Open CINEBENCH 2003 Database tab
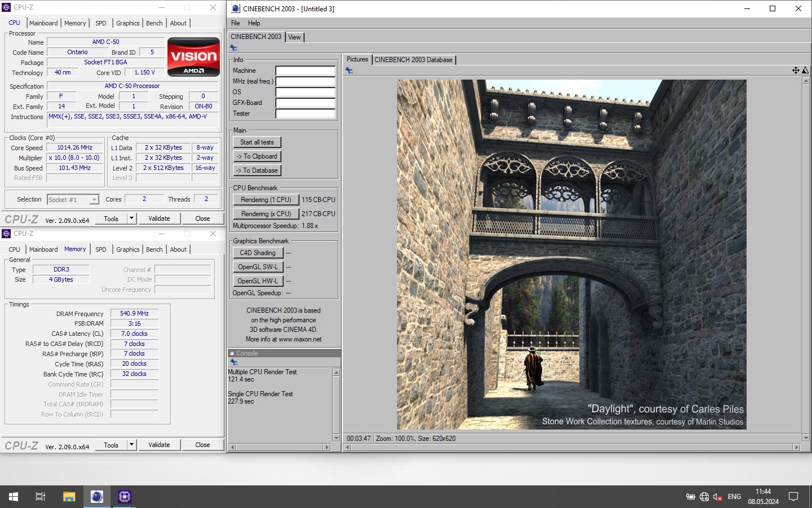This screenshot has height=508, width=812. 413,60
